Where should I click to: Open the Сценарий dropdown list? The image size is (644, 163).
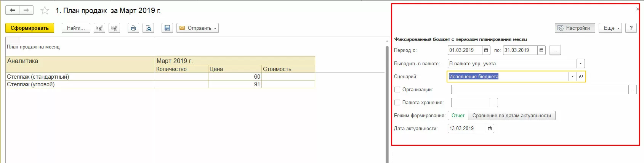572,77
